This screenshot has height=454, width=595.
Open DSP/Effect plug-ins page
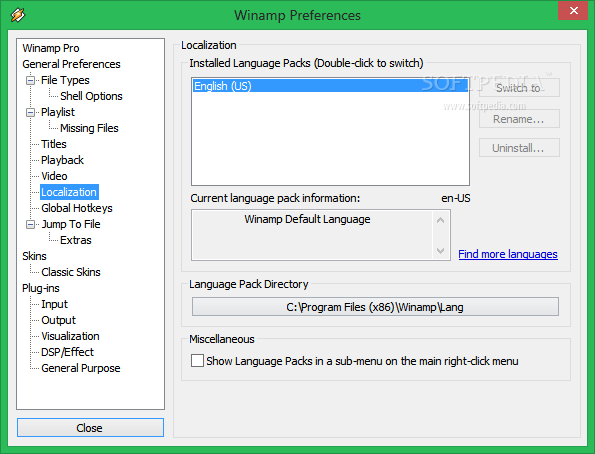[67, 352]
